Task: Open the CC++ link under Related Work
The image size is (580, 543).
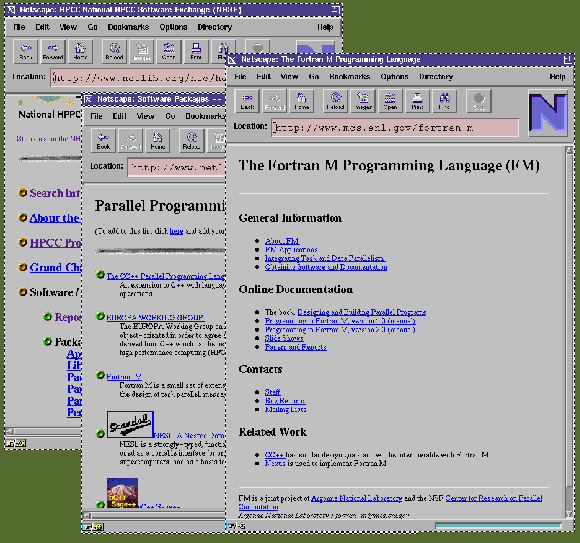Action: pyautogui.click(x=274, y=455)
